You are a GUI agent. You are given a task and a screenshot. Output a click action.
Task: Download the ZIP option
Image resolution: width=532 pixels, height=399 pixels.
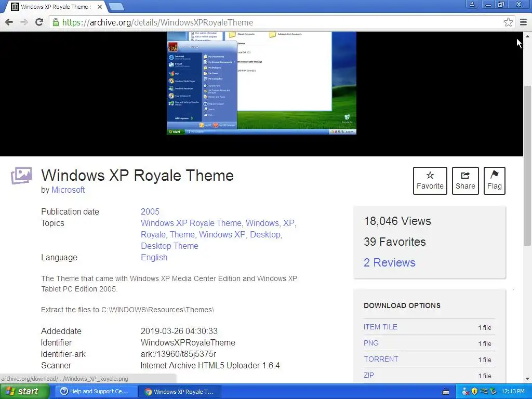368,375
